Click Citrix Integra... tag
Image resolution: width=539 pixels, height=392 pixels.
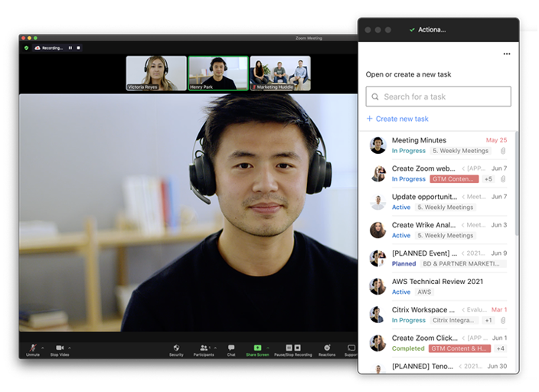coord(454,321)
